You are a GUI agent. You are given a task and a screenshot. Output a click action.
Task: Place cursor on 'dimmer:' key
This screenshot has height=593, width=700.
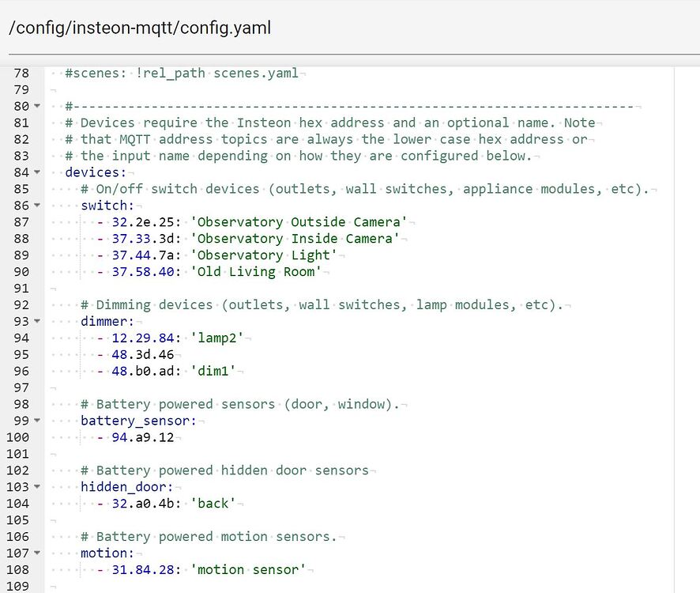coord(107,321)
